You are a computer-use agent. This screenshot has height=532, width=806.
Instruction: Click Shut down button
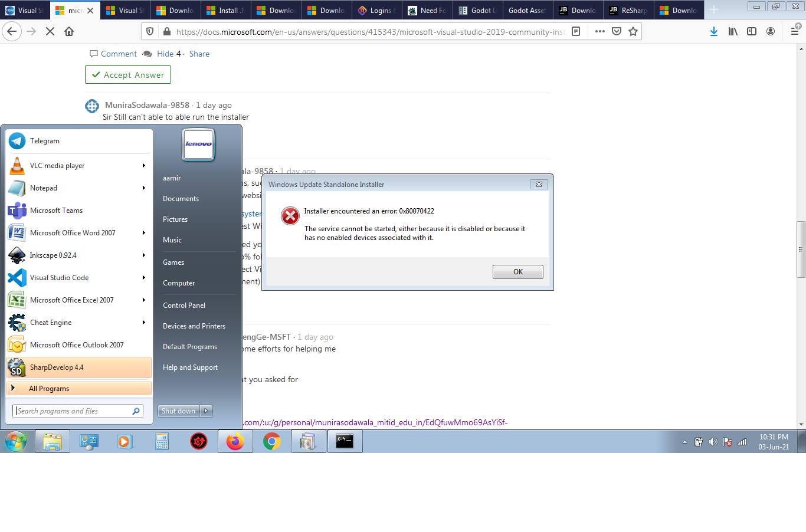(x=179, y=411)
